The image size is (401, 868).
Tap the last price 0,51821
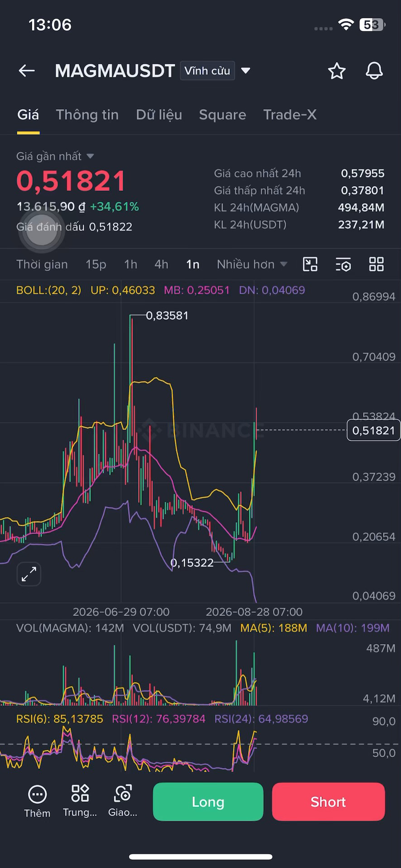[x=71, y=181]
